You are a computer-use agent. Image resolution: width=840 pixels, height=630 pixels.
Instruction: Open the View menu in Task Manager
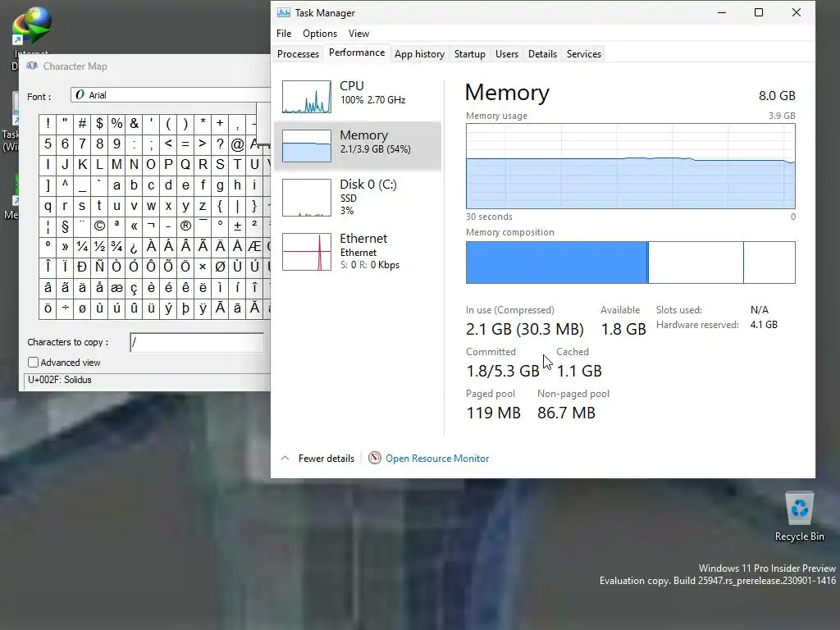pos(358,33)
